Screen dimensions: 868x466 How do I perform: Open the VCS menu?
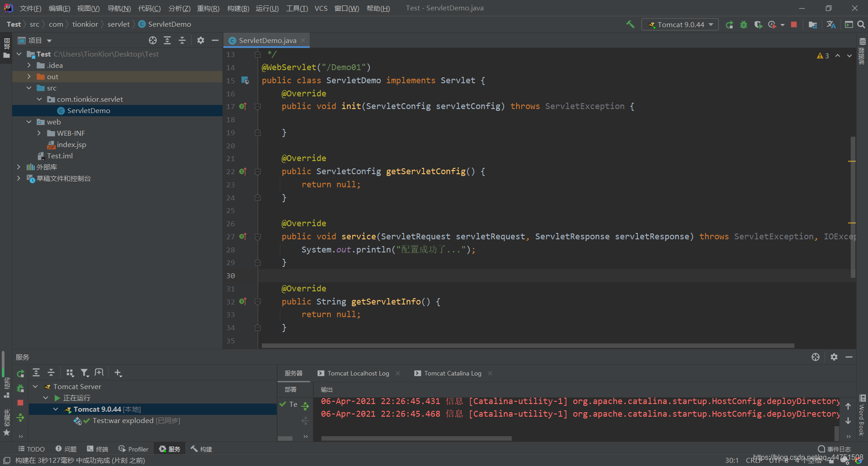321,9
